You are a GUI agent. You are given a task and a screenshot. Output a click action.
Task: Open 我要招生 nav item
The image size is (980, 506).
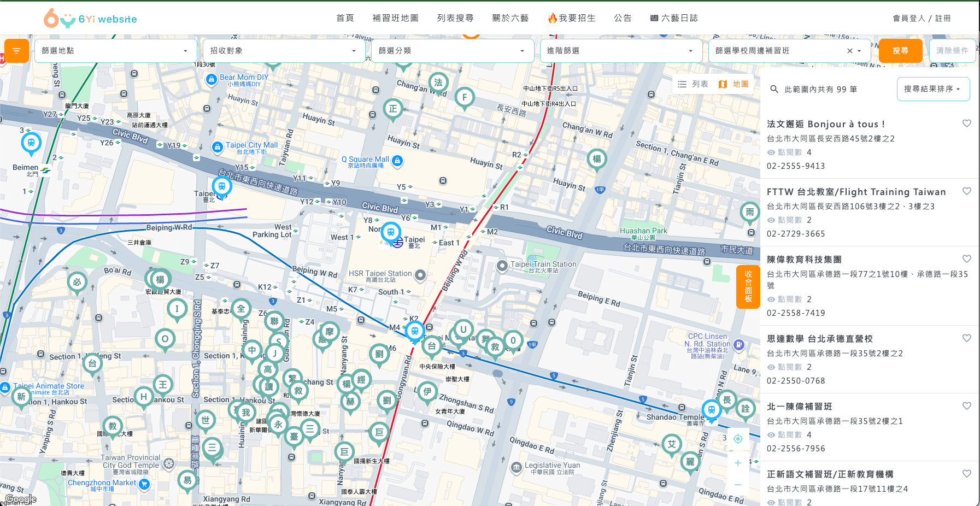[572, 18]
